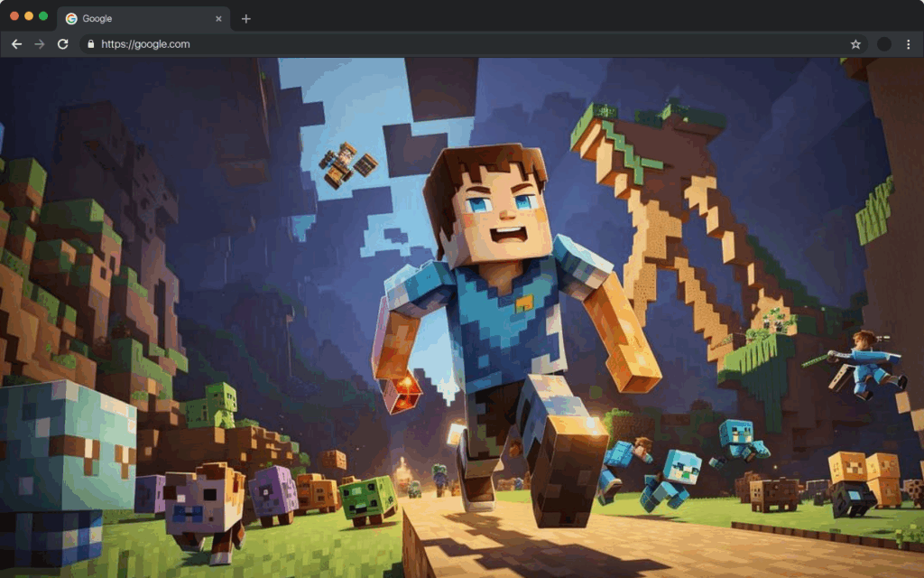View site info via the padlock icon

click(89, 44)
